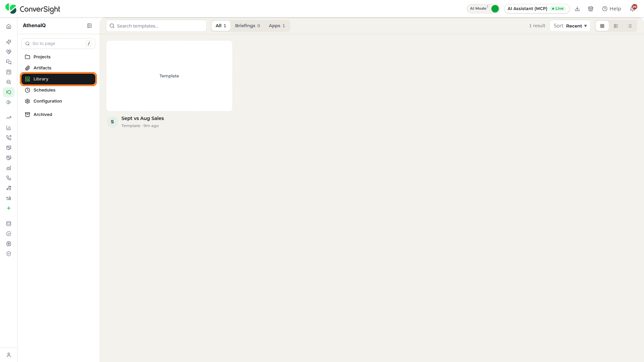Switch to grid view layout
The height and width of the screenshot is (362, 644).
pyautogui.click(x=602, y=26)
